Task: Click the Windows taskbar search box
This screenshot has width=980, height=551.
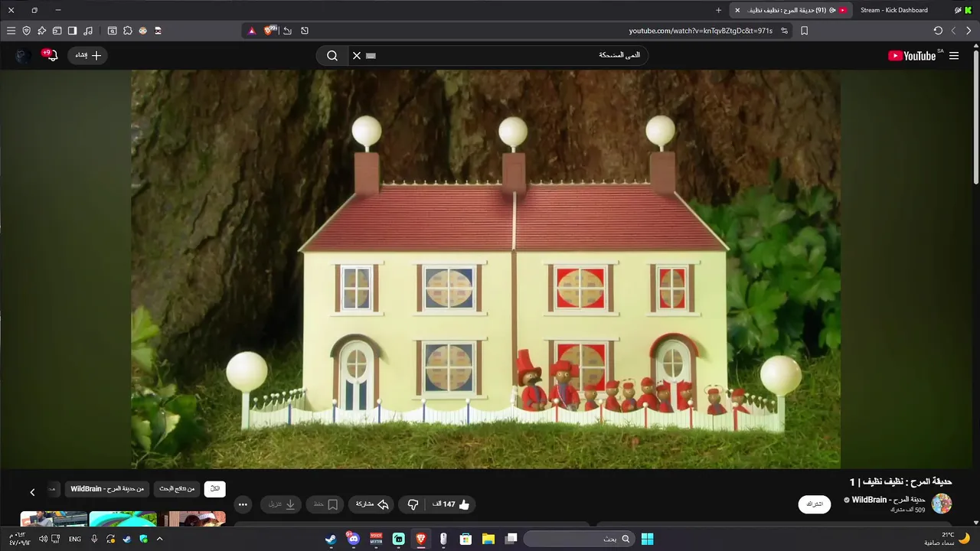Action: click(578, 539)
